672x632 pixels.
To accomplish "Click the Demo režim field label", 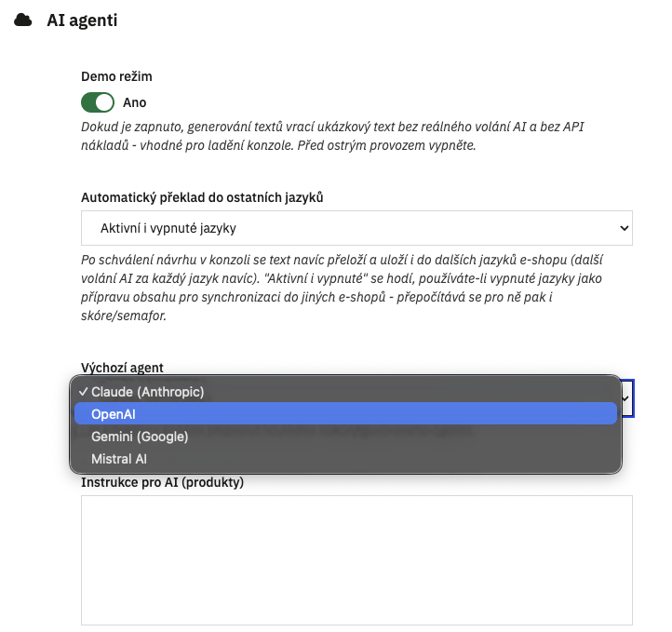I will point(116,76).
